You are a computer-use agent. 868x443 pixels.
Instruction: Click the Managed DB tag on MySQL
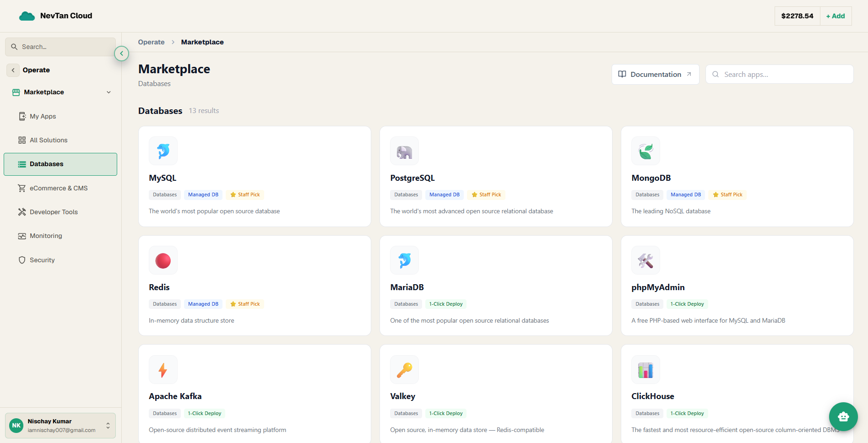click(203, 194)
